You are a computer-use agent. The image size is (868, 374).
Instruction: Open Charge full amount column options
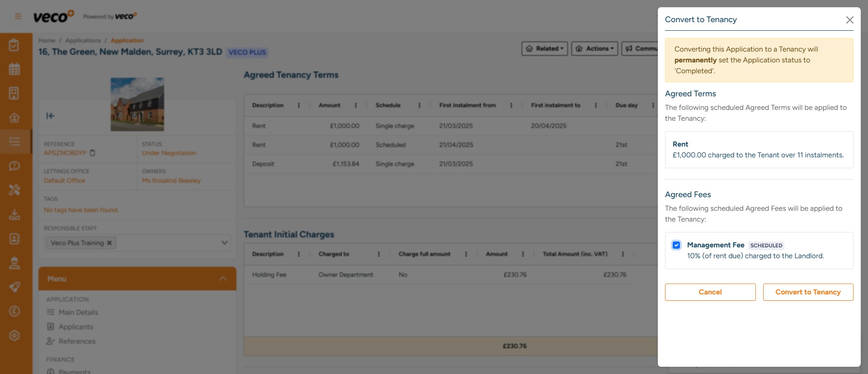pos(466,254)
